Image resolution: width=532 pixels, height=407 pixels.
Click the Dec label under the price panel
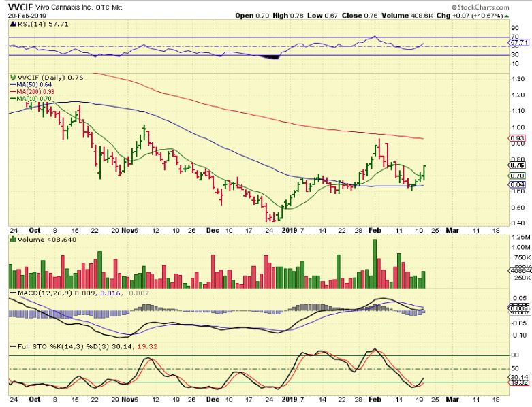click(213, 231)
